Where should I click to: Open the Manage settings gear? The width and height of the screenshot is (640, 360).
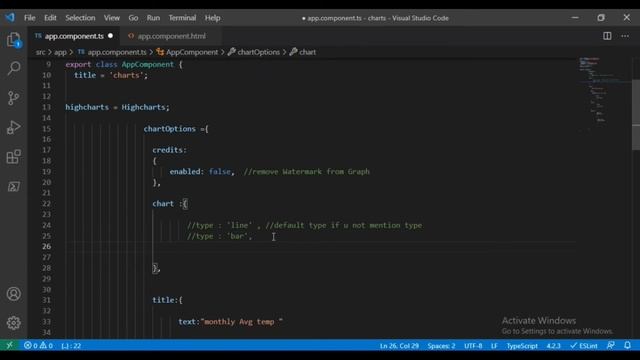13,323
